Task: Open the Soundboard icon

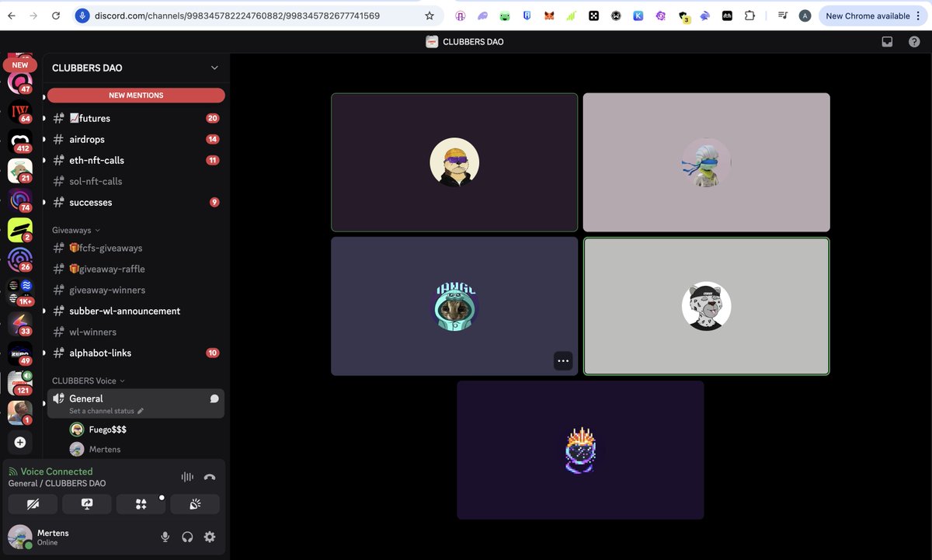Action: click(194, 503)
